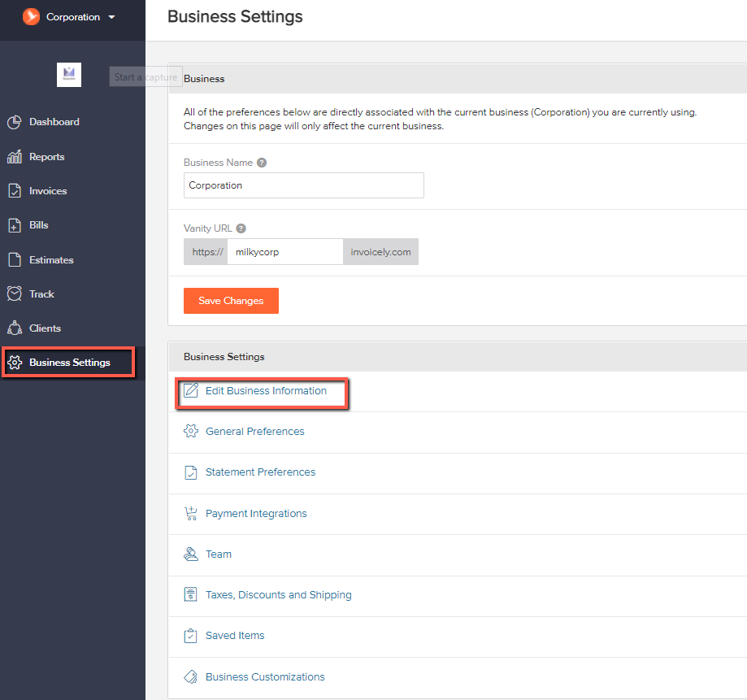This screenshot has width=747, height=700.
Task: Open Edit Business Information link
Action: point(266,391)
